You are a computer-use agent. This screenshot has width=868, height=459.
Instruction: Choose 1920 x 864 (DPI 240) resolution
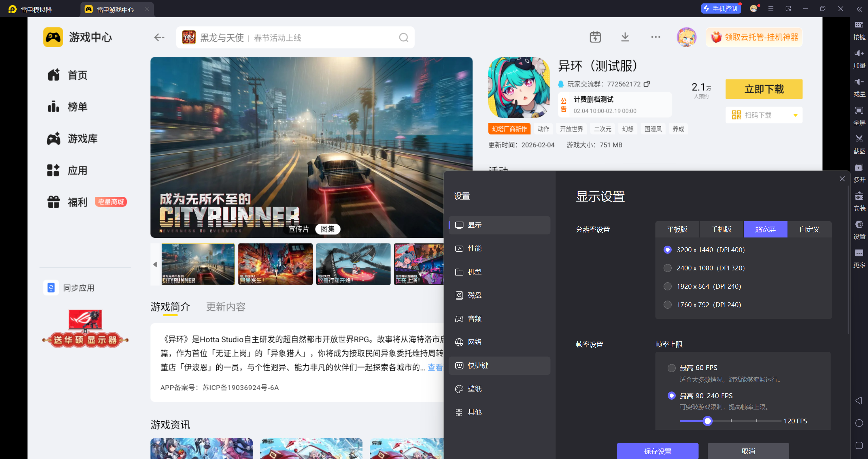pos(668,286)
